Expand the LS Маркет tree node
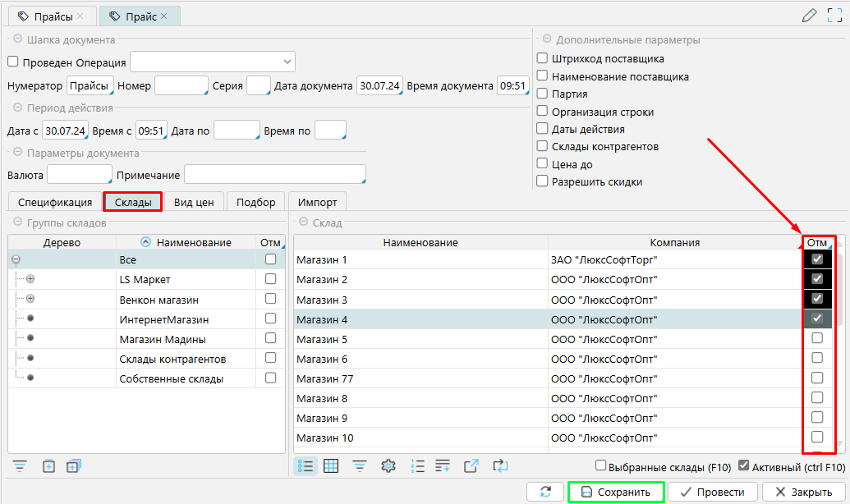 30,280
